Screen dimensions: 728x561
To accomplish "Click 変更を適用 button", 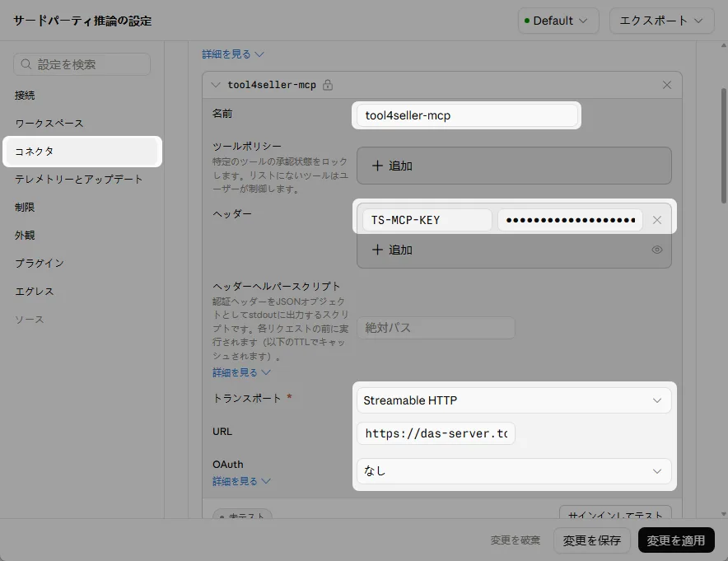I will click(x=676, y=540).
